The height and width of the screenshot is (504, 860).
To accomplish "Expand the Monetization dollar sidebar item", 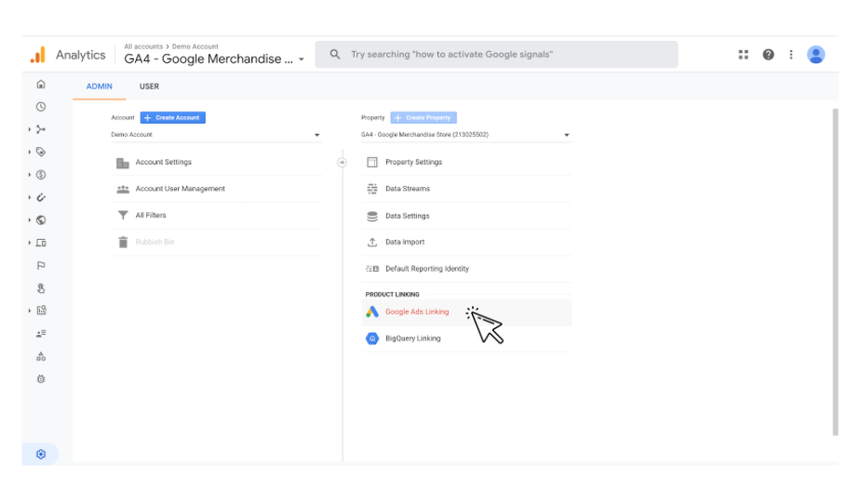I will pyautogui.click(x=41, y=175).
